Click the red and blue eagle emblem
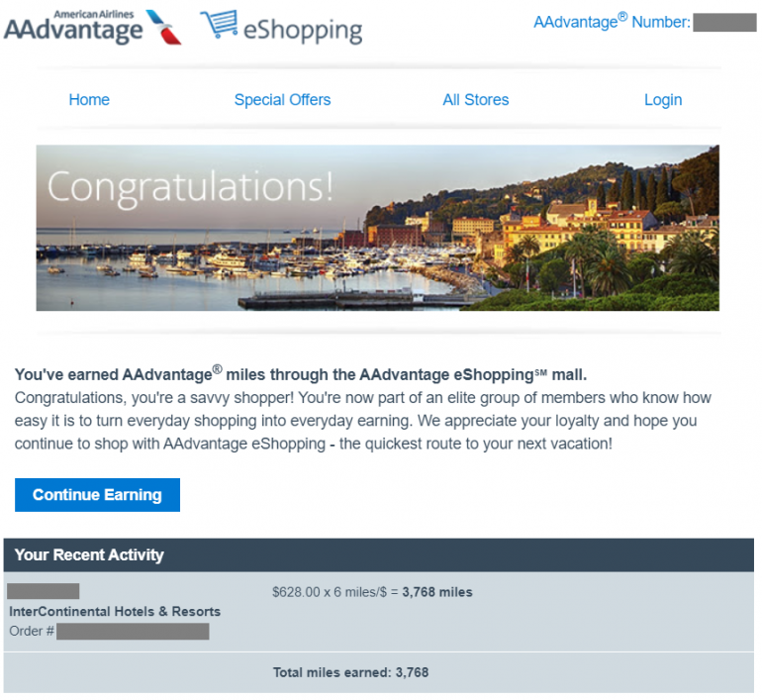This screenshot has width=762, height=700. (x=163, y=28)
